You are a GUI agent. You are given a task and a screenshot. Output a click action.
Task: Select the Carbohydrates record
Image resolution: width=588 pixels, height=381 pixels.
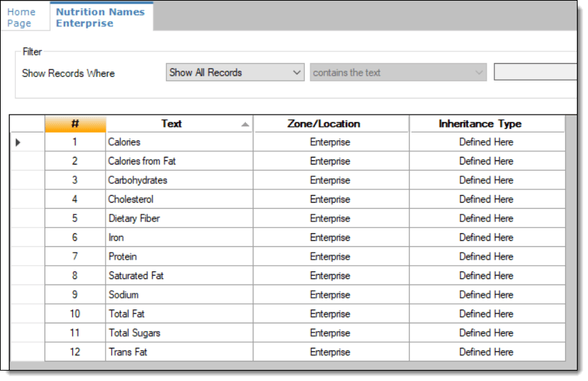137,180
